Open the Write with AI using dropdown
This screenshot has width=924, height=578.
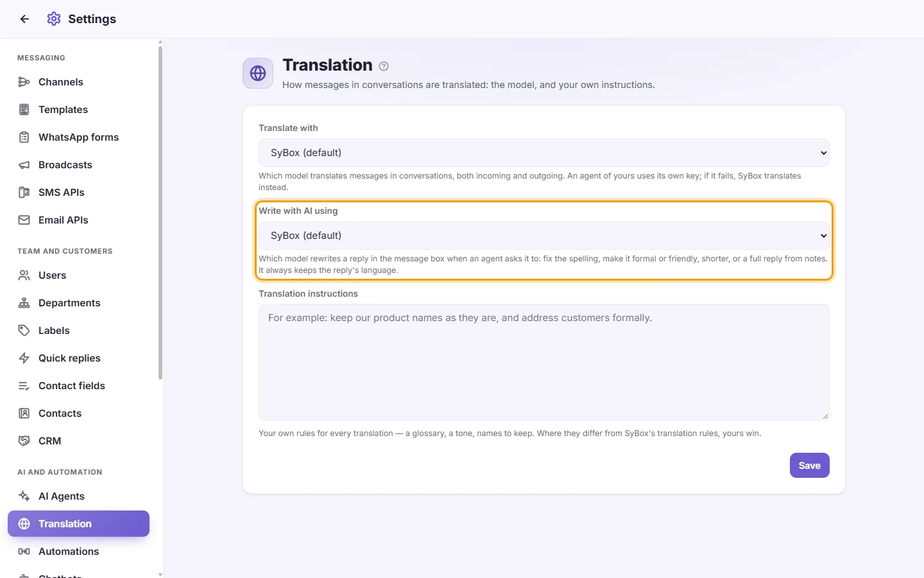(x=544, y=236)
